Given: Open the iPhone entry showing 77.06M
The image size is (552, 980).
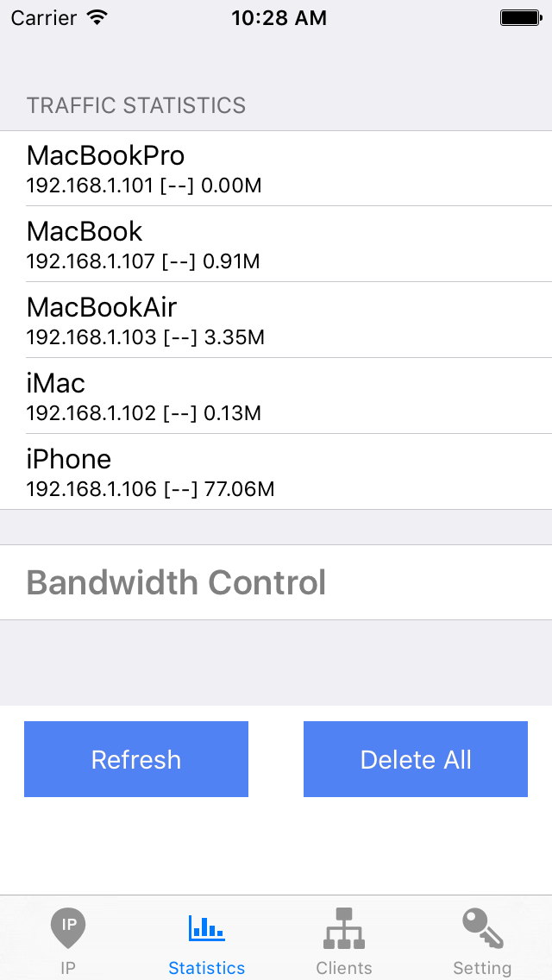Looking at the screenshot, I should click(x=276, y=473).
